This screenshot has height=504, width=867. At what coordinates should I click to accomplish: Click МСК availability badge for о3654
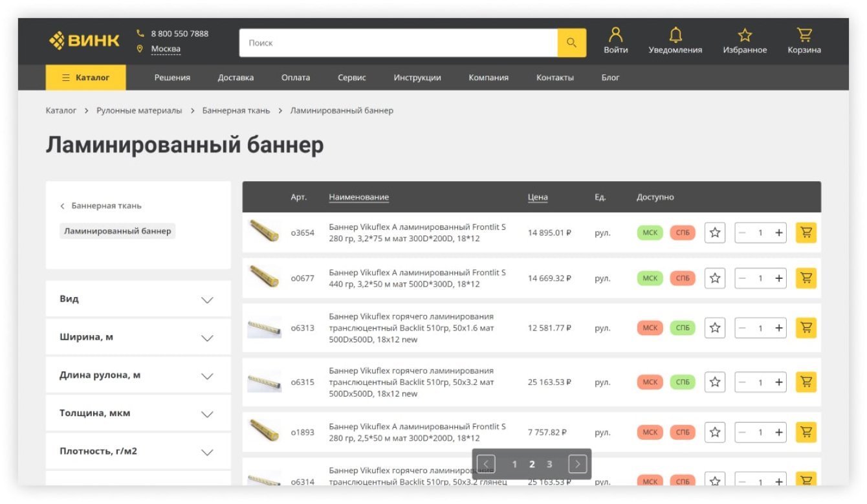pyautogui.click(x=650, y=233)
